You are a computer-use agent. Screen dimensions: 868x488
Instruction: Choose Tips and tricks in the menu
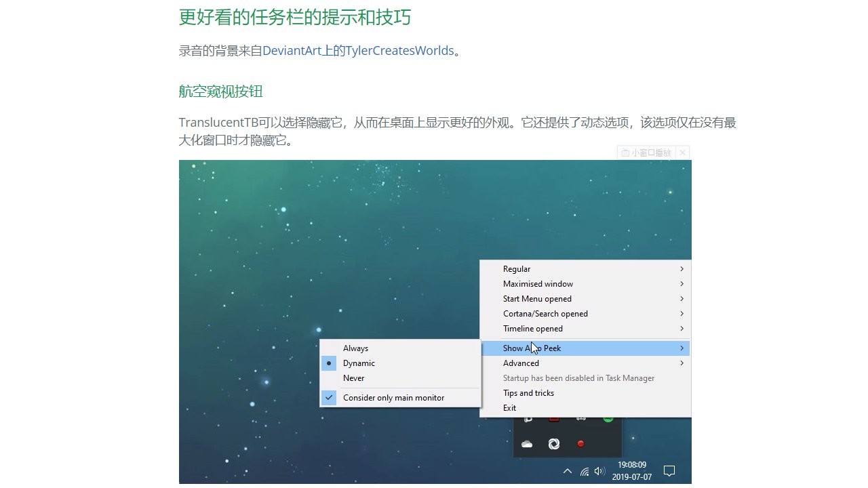585,393
